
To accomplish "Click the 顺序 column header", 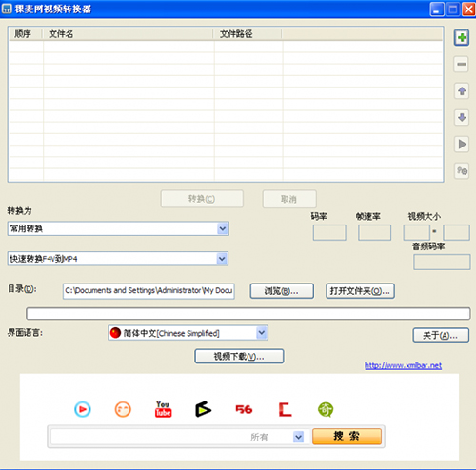I will pyautogui.click(x=26, y=34).
